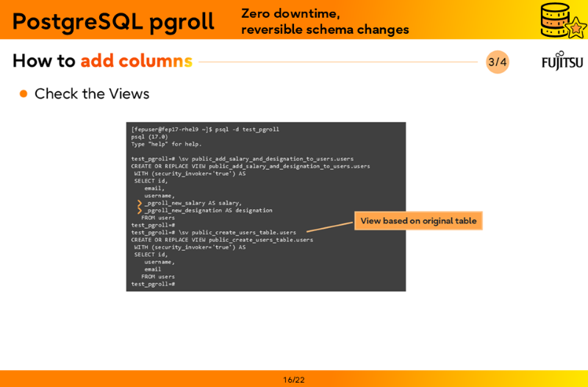Click the 'psql -d test_pgroll' command line
588x387 pixels.
[x=205, y=129]
